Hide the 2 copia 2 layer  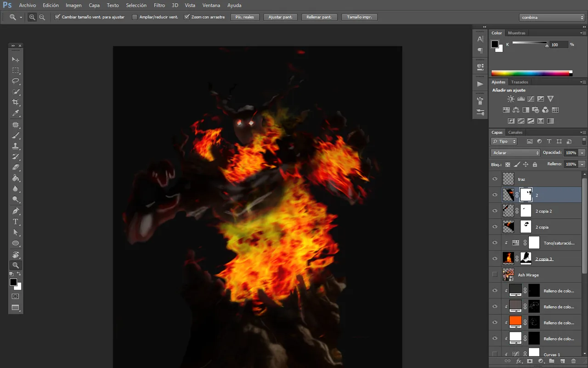(495, 211)
